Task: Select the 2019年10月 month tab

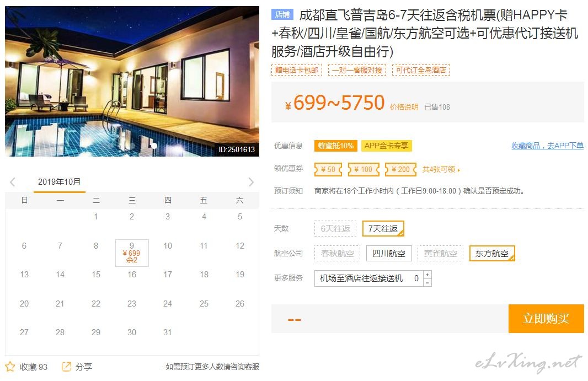Action: [59, 183]
